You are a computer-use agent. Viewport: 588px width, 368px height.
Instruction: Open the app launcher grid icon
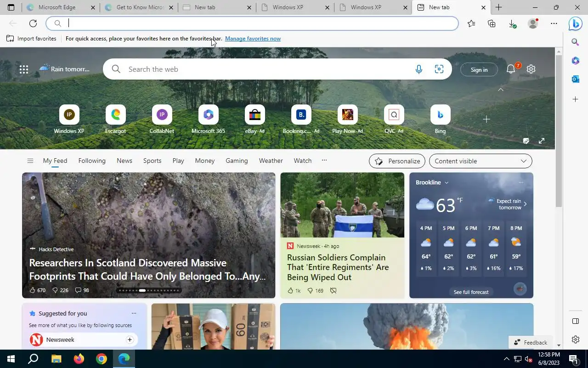pyautogui.click(x=24, y=69)
